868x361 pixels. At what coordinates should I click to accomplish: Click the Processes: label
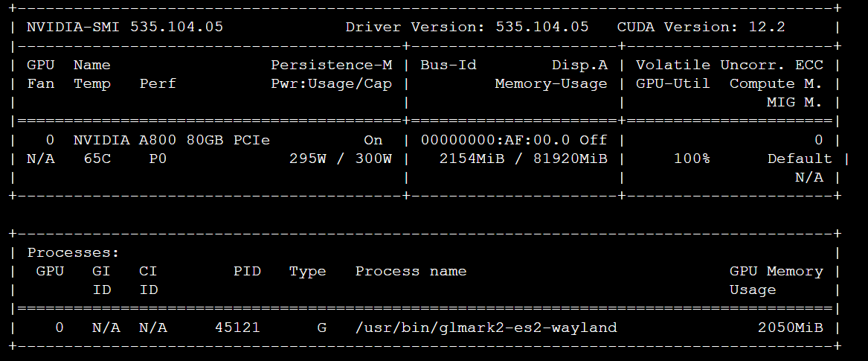tap(73, 253)
